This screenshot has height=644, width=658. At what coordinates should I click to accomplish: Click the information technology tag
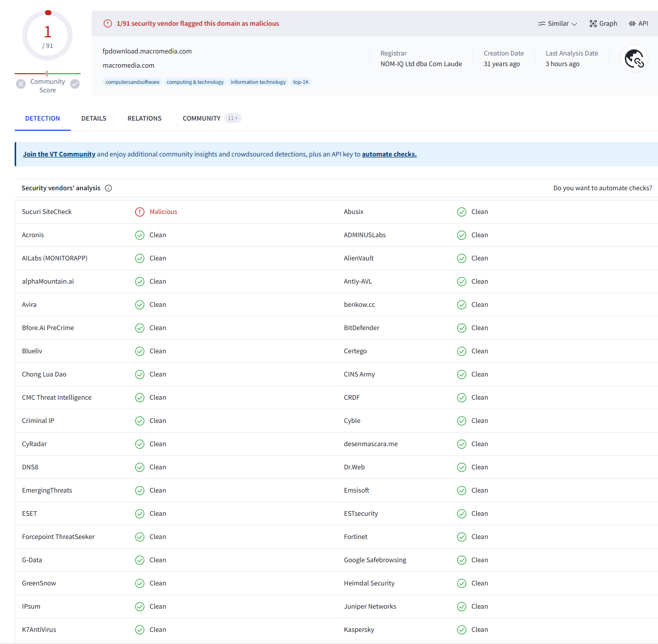258,82
